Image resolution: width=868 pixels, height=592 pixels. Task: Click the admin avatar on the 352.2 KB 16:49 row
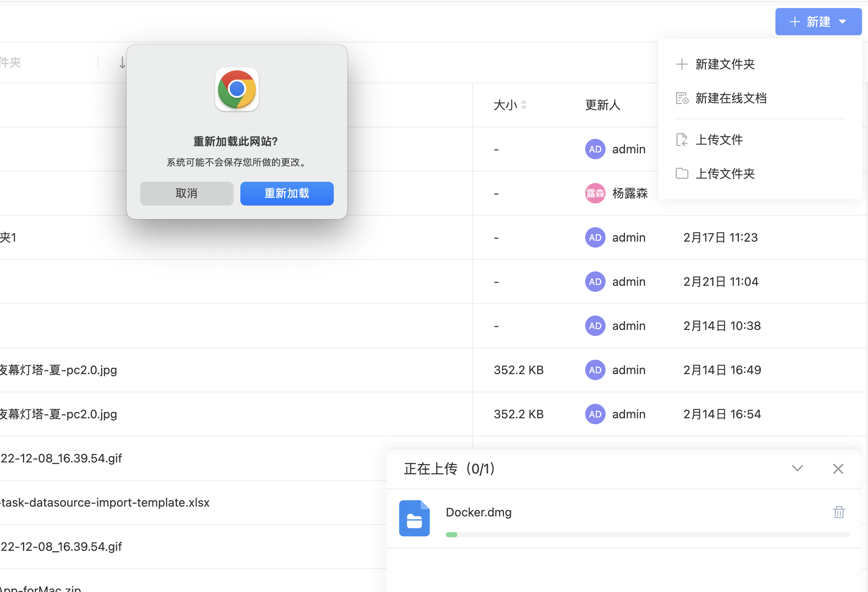[595, 370]
